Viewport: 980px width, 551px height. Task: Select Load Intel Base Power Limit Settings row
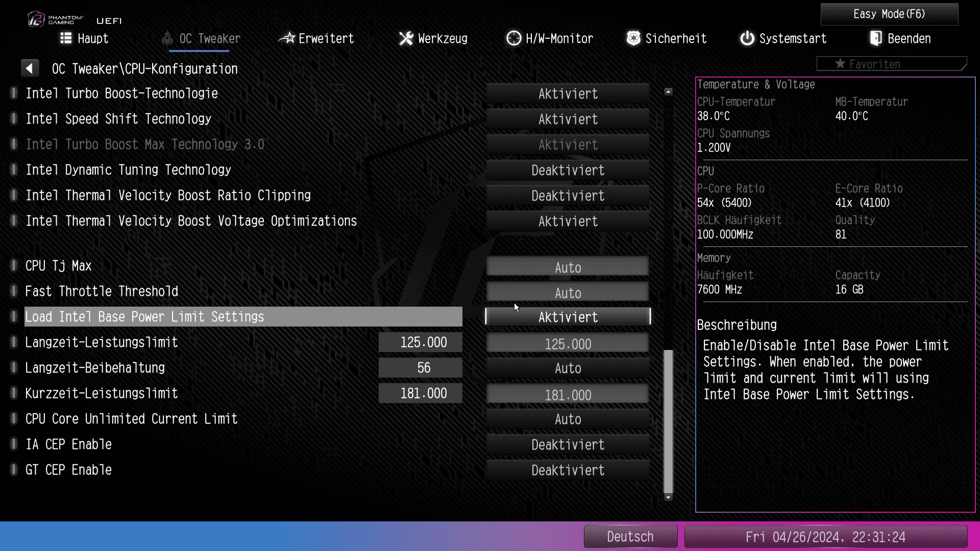243,317
